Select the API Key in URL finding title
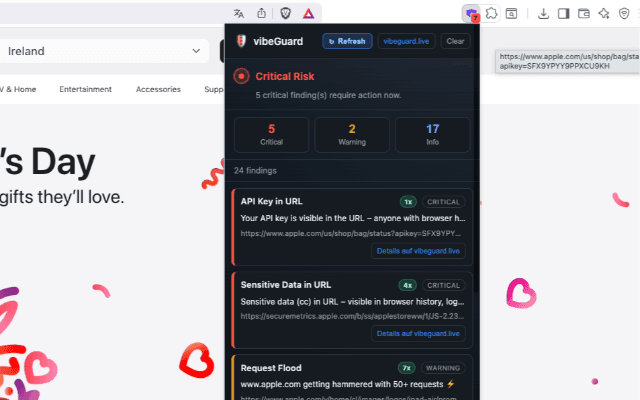Image resolution: width=640 pixels, height=400 pixels. [271, 201]
